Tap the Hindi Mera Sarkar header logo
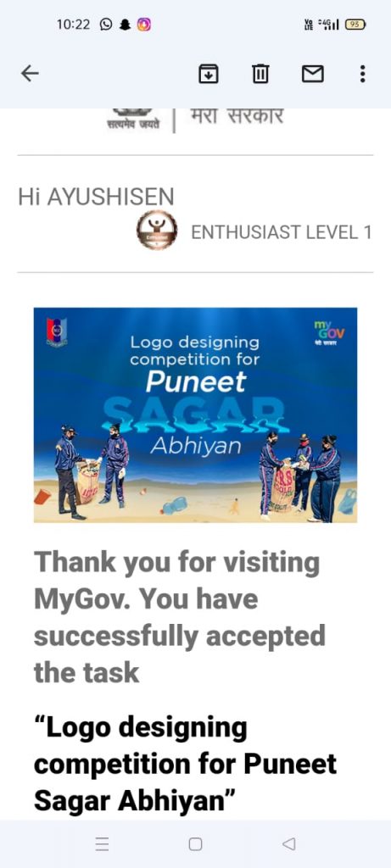 point(195,120)
